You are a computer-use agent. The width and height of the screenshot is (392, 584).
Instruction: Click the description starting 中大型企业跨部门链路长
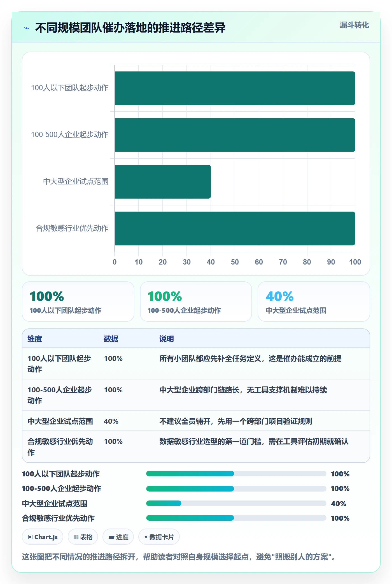point(243,390)
